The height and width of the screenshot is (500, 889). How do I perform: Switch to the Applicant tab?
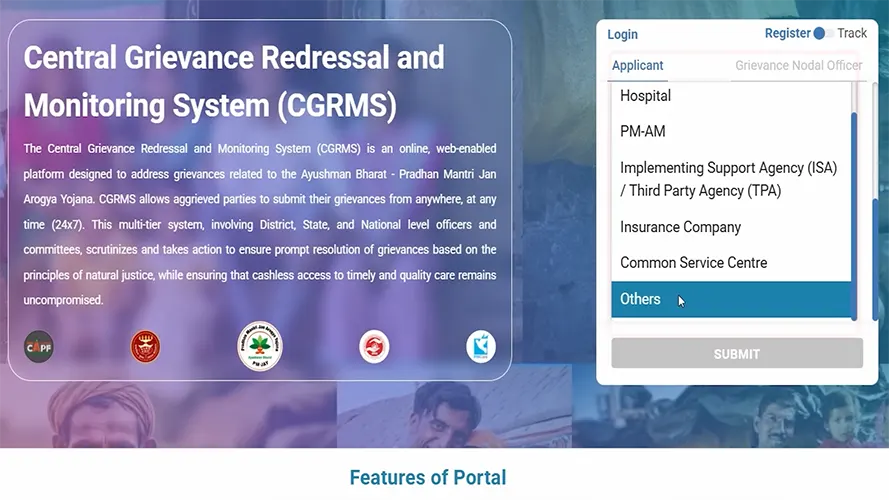637,66
